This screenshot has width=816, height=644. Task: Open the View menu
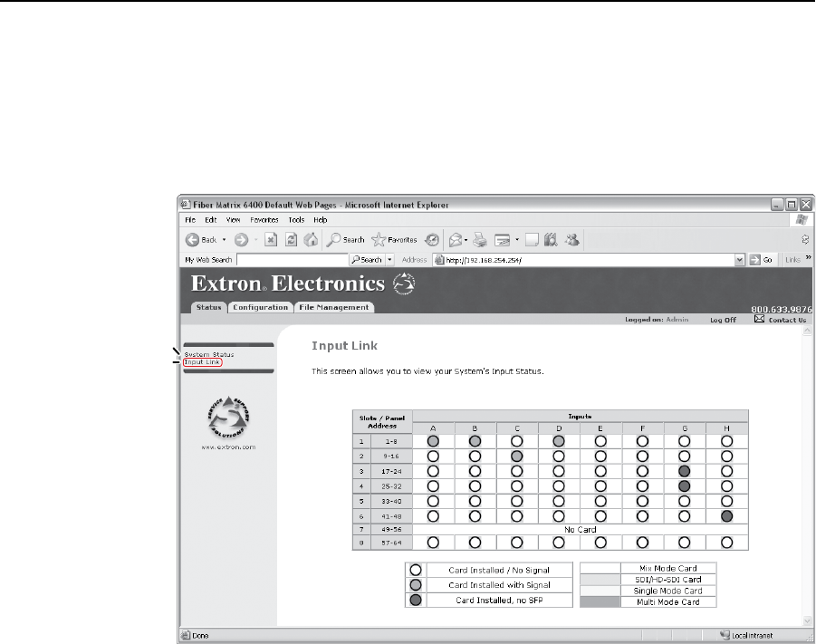tap(233, 220)
